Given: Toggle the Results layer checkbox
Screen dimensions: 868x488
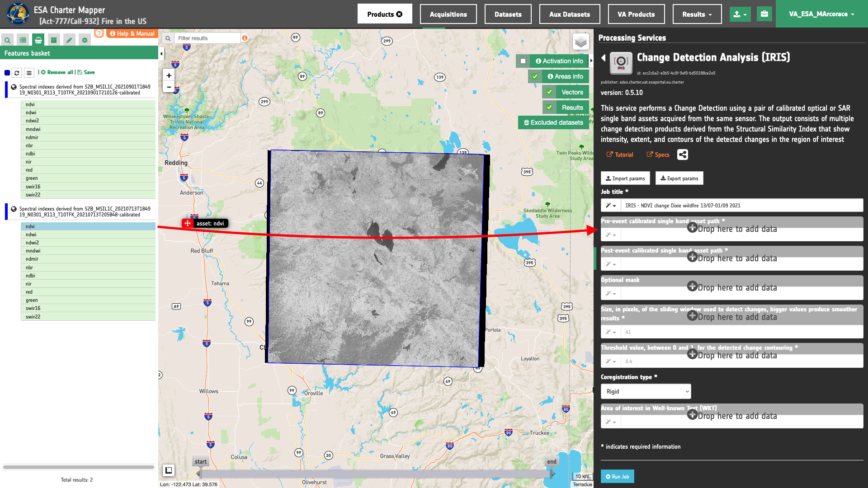Looking at the screenshot, I should click(549, 108).
